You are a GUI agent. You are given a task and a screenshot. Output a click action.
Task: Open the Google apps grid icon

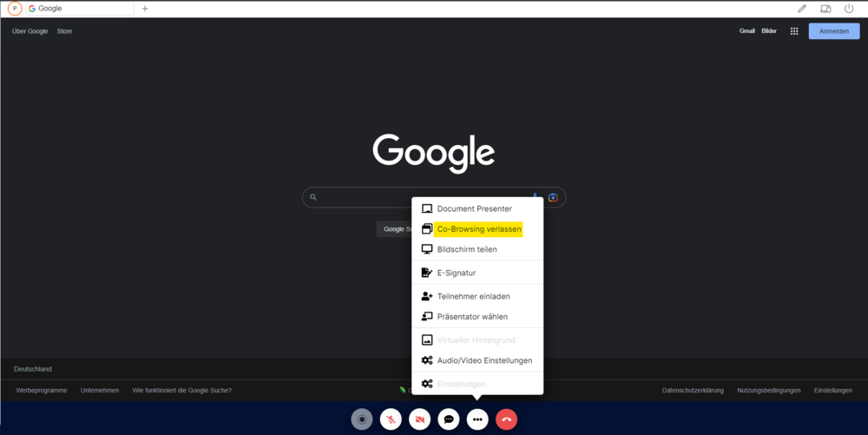tap(794, 31)
